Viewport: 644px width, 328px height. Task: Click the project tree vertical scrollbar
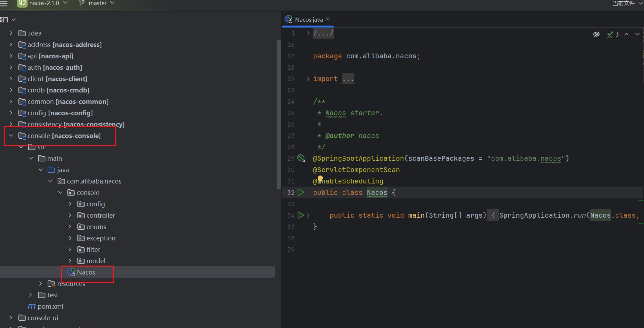click(279, 114)
